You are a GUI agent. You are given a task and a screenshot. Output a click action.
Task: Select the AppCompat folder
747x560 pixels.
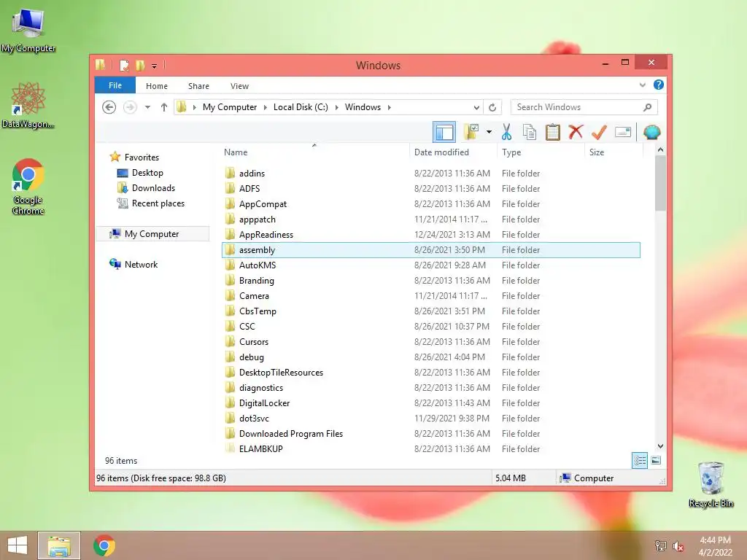[x=263, y=204]
